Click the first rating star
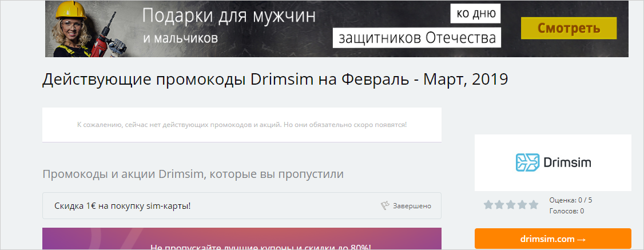644x250 pixels. point(488,205)
